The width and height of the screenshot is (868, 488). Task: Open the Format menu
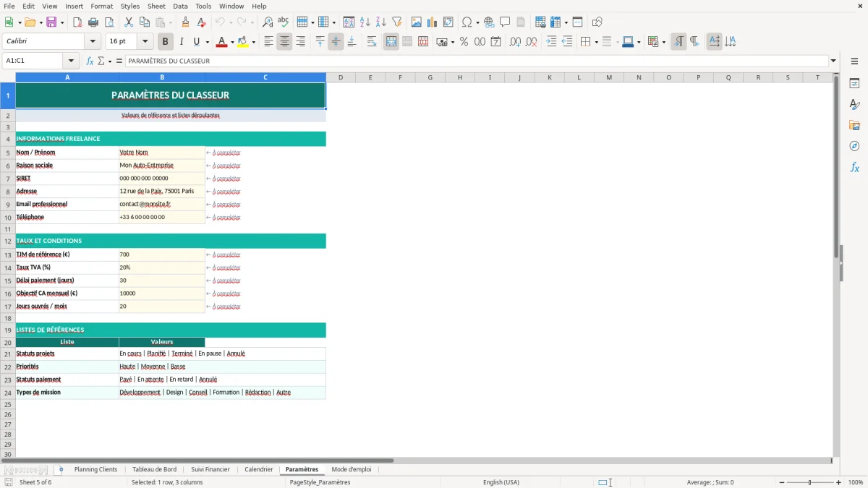click(x=101, y=6)
